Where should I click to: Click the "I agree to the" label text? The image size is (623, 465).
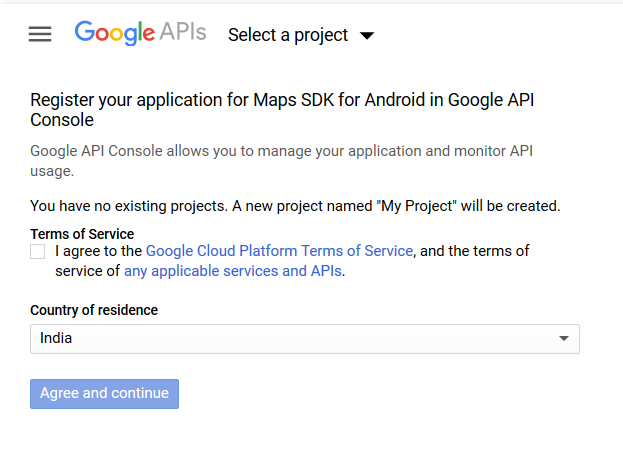[x=99, y=251]
